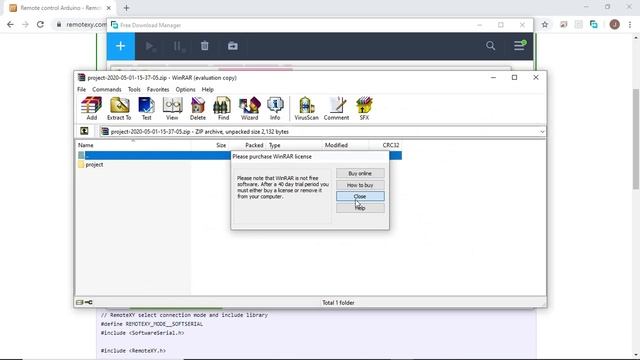
Task: Reload the Chrome page
Action: click(x=40, y=24)
